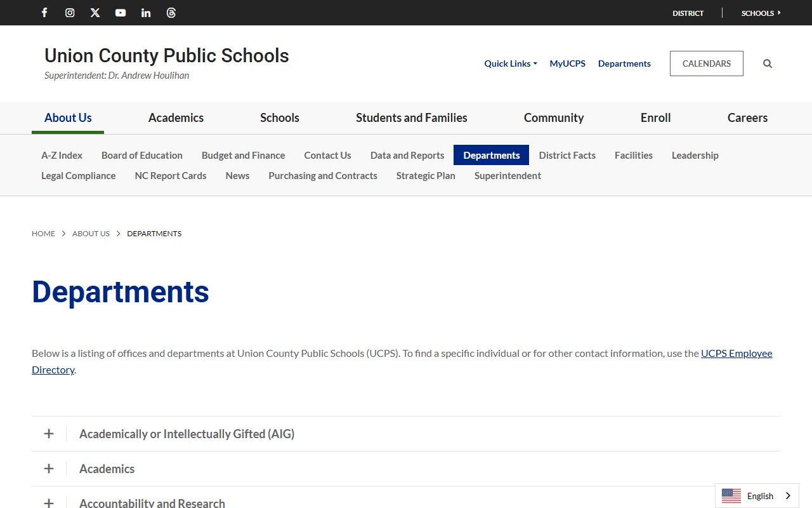Click the Superintendent: Dr. Andrew Houlihan text

117,76
